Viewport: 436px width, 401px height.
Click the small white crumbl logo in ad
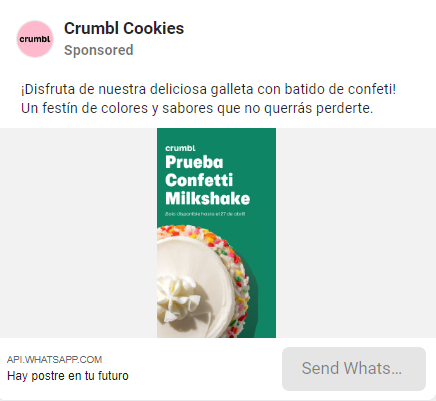point(180,148)
